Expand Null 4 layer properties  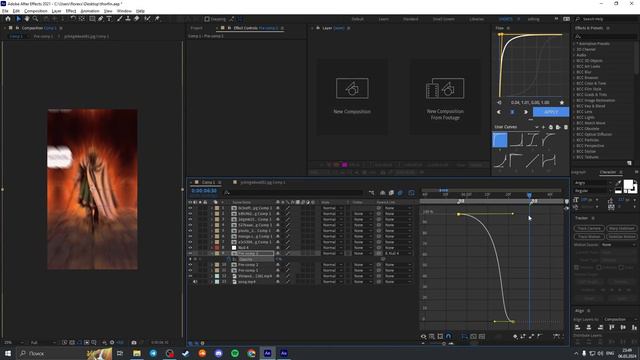212,248
